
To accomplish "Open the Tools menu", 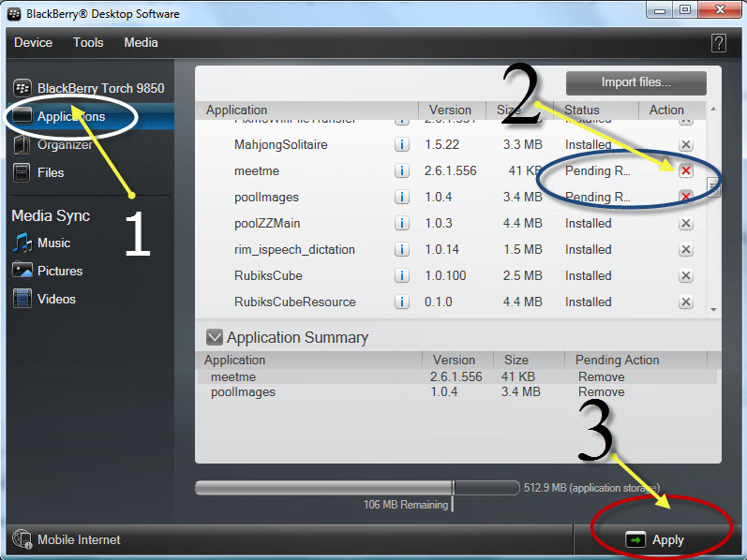I will pos(88,42).
